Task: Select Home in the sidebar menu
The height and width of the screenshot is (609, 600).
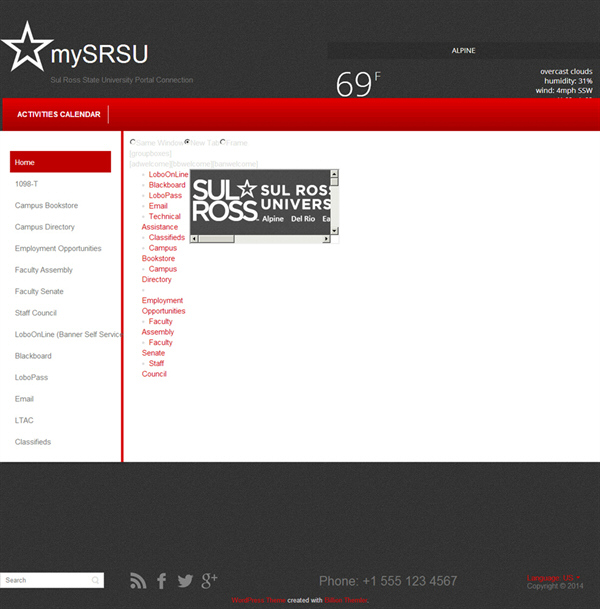Action: point(60,162)
